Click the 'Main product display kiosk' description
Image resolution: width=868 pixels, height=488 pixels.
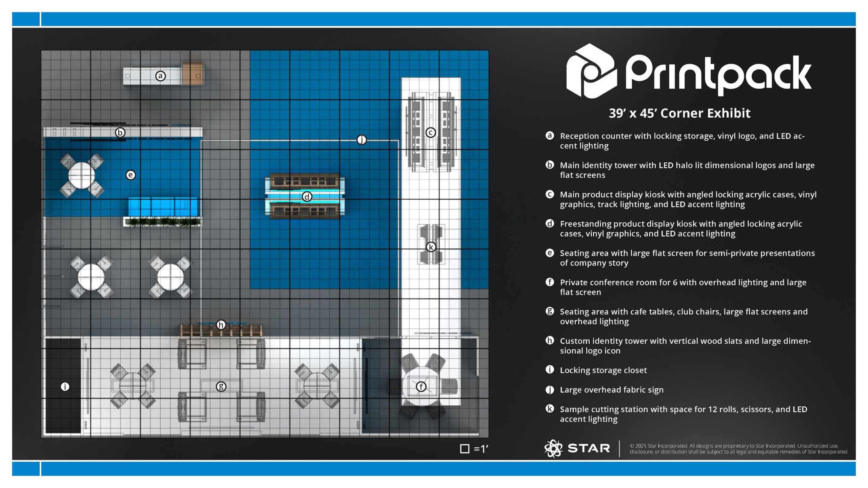[688, 199]
